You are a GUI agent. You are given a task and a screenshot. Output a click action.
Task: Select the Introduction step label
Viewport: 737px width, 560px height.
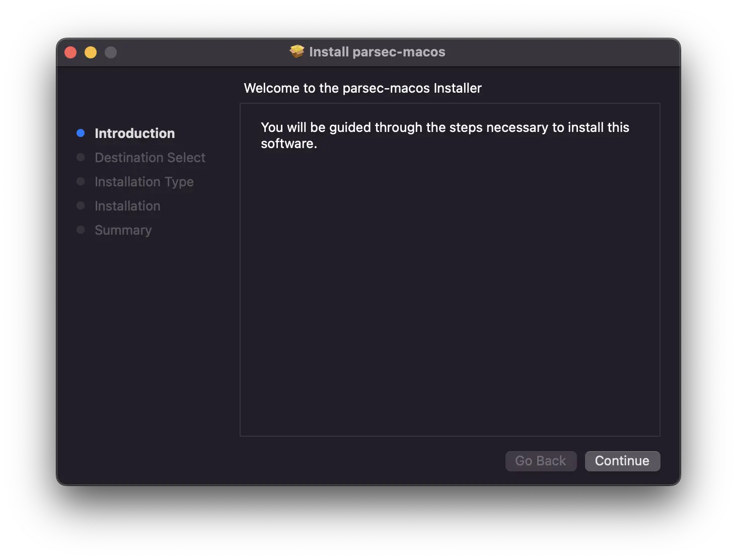click(134, 133)
